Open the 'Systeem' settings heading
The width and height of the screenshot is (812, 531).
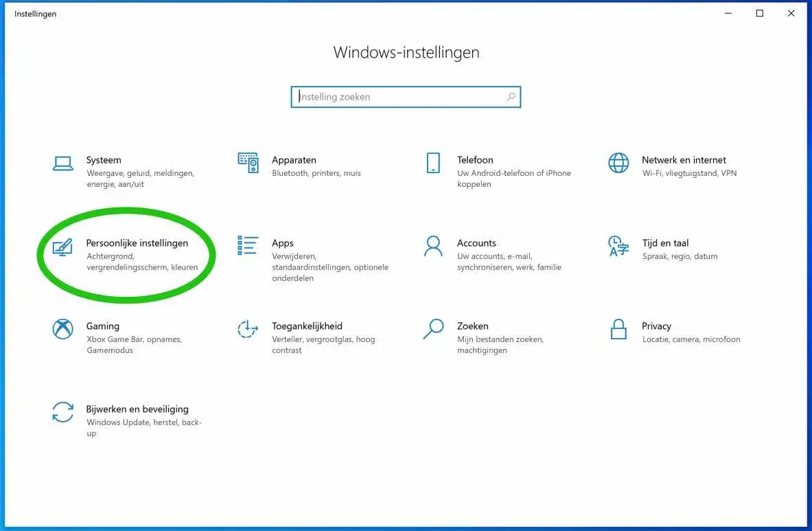pos(104,160)
